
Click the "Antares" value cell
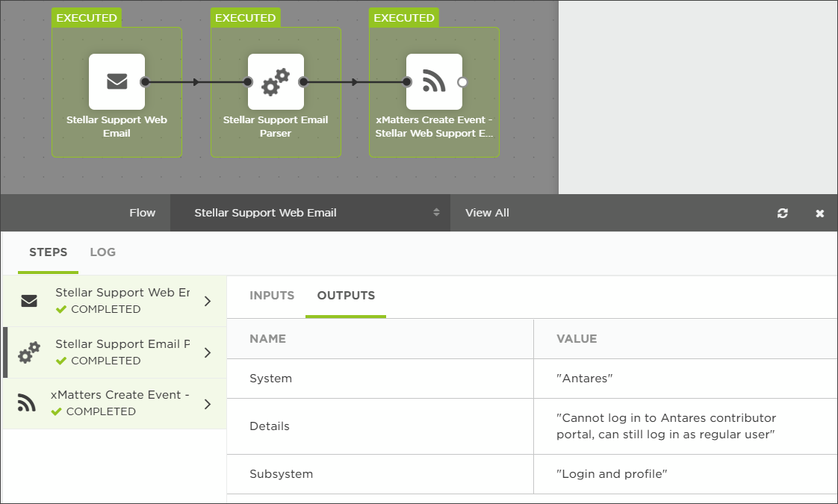[x=686, y=379]
